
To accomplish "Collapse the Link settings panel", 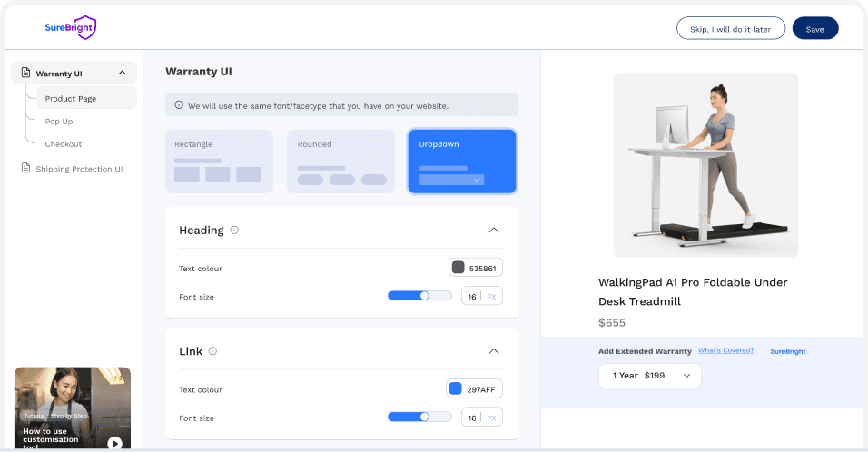I will coord(494,351).
